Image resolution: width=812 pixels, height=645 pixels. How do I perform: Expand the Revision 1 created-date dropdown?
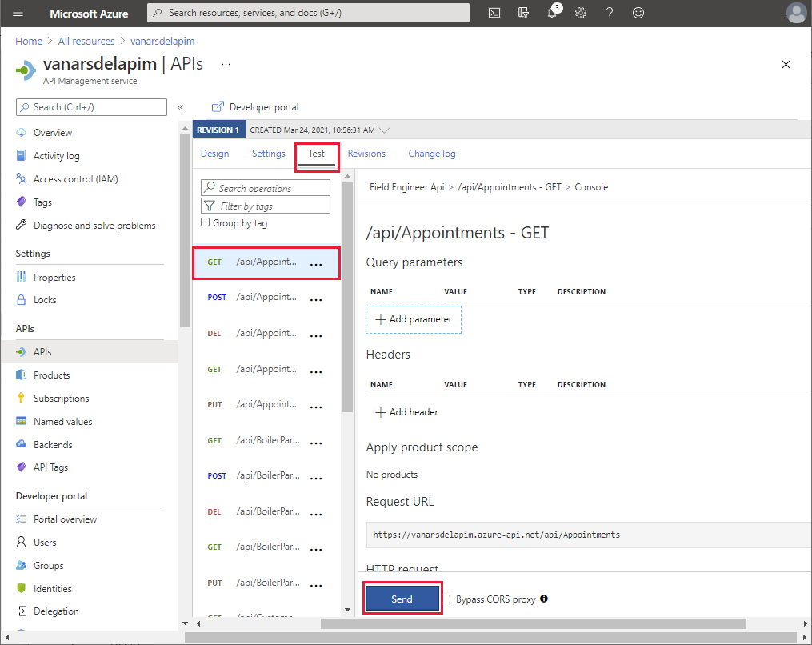(x=384, y=130)
